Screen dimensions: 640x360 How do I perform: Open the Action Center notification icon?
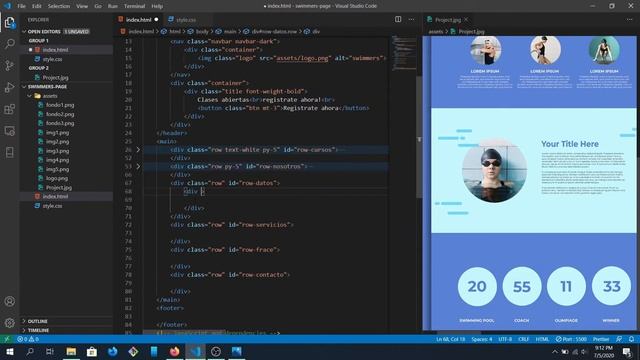(627, 351)
